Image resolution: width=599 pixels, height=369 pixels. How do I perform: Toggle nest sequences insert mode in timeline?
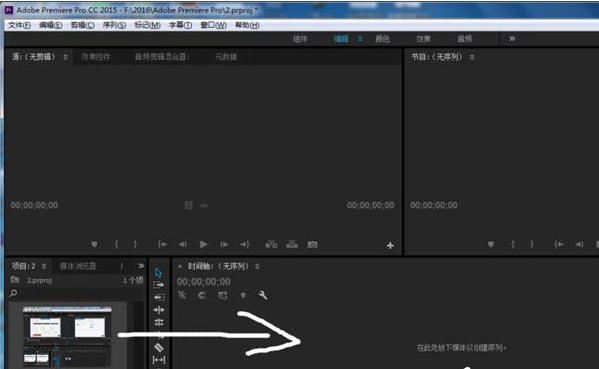182,295
